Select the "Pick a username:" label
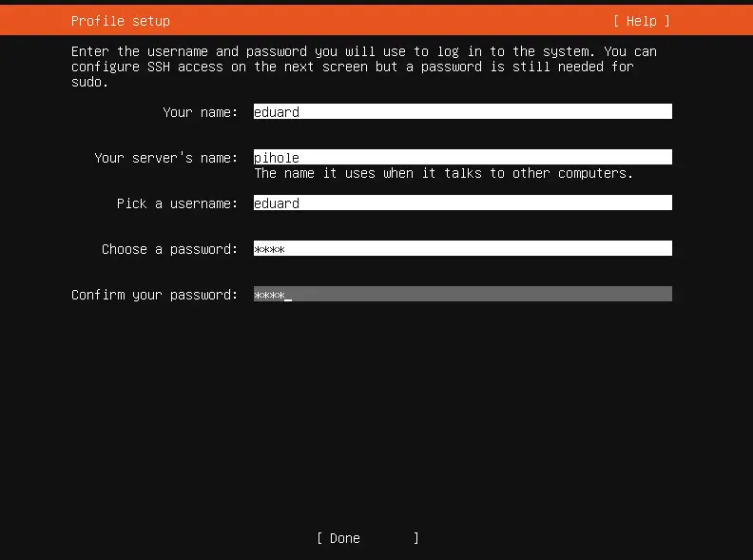Viewport: 753px width, 560px height. [177, 203]
